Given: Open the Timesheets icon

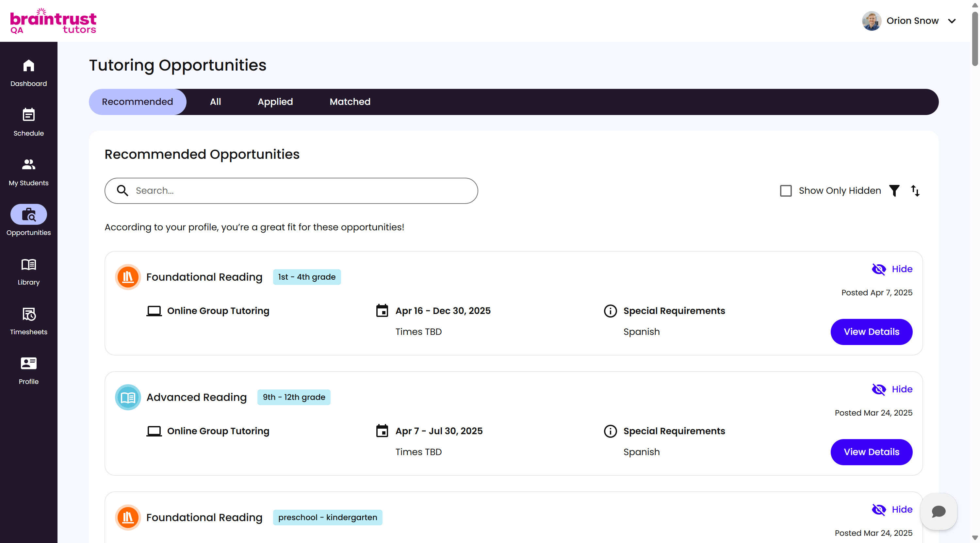Looking at the screenshot, I should tap(28, 314).
